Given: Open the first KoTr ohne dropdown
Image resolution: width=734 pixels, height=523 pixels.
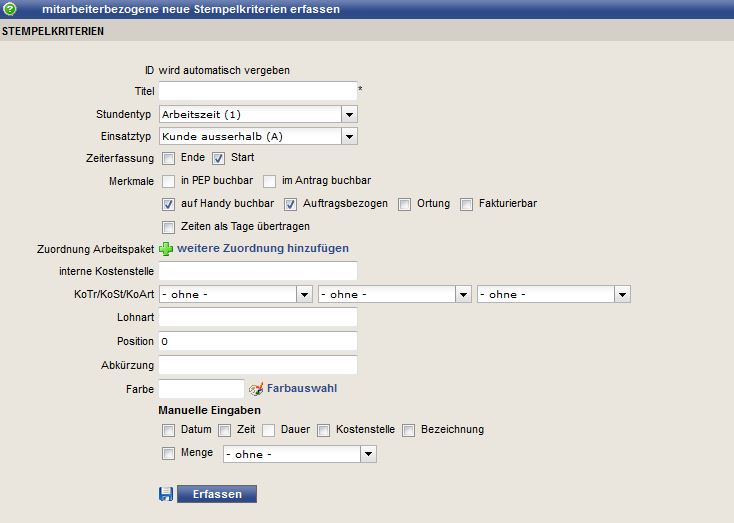Looking at the screenshot, I should pos(235,294).
